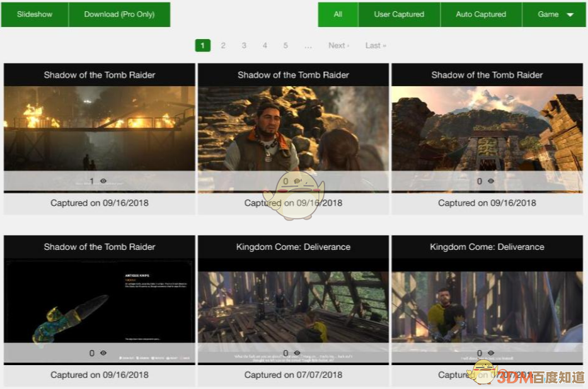Jump to page 4

[265, 45]
